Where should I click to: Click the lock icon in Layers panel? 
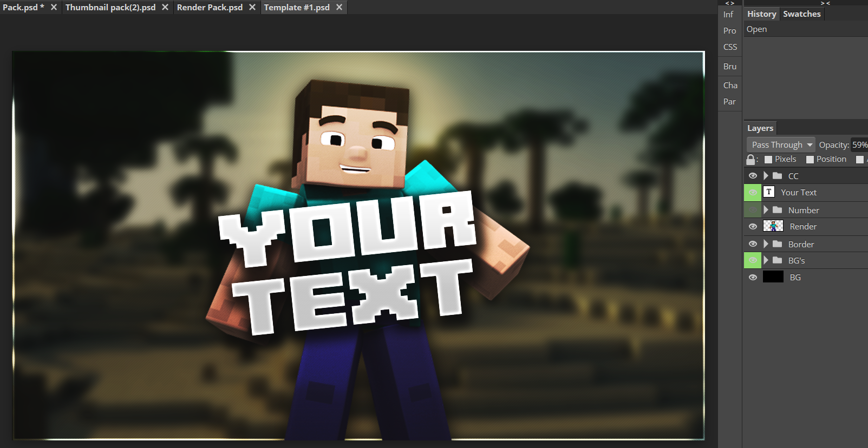click(x=750, y=160)
